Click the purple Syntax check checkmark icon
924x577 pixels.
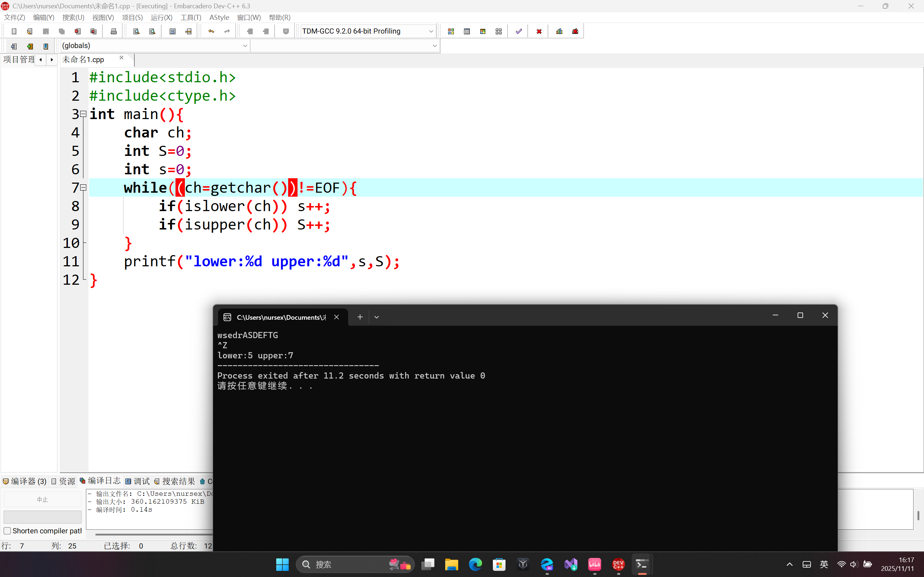pyautogui.click(x=519, y=31)
